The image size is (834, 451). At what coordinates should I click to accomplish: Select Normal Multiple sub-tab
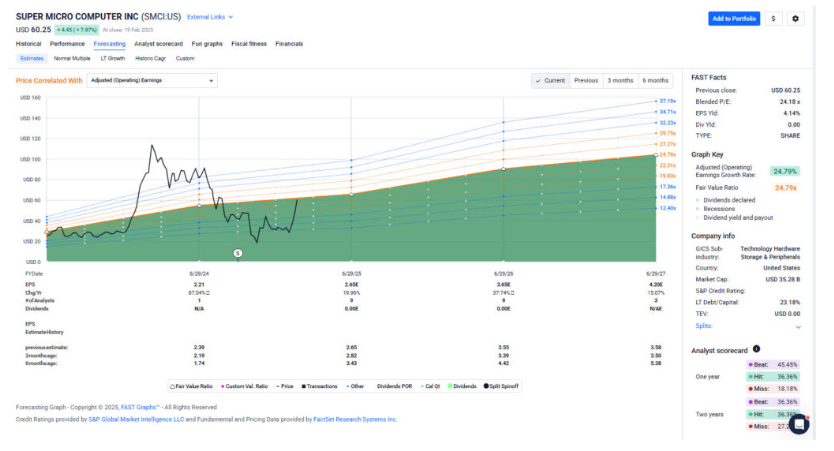[x=72, y=59]
